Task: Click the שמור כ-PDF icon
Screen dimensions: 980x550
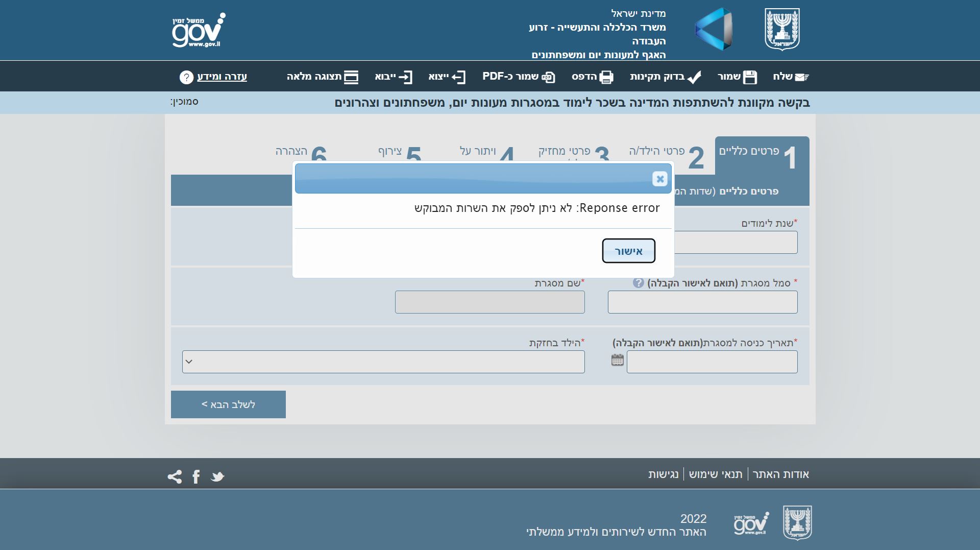Action: click(548, 77)
